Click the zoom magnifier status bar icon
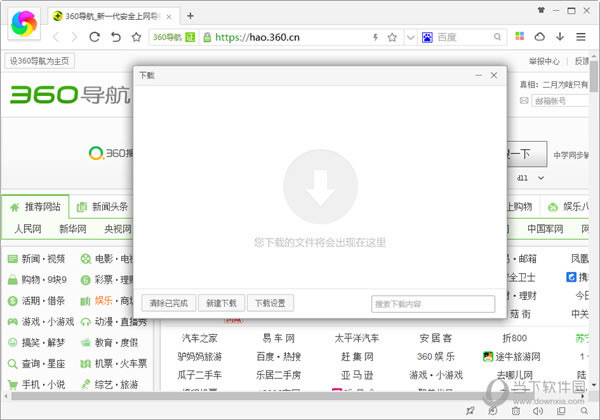The height and width of the screenshot is (420, 600). tap(584, 411)
